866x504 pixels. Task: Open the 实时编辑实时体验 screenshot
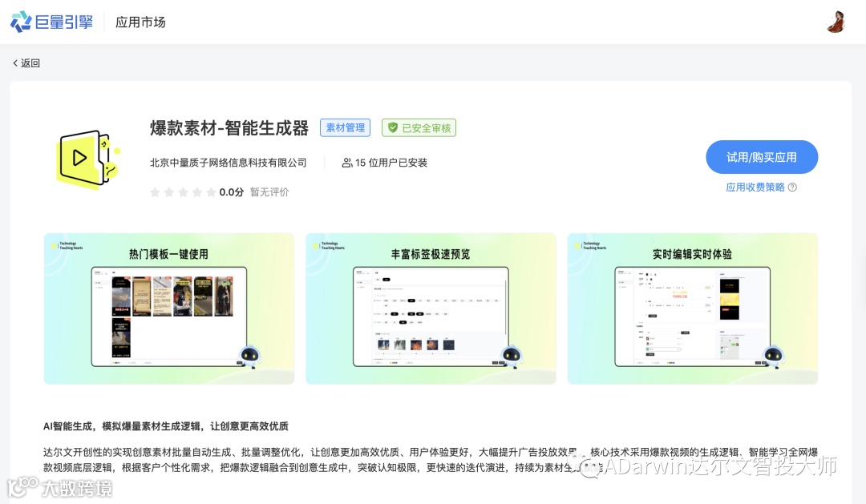[693, 308]
